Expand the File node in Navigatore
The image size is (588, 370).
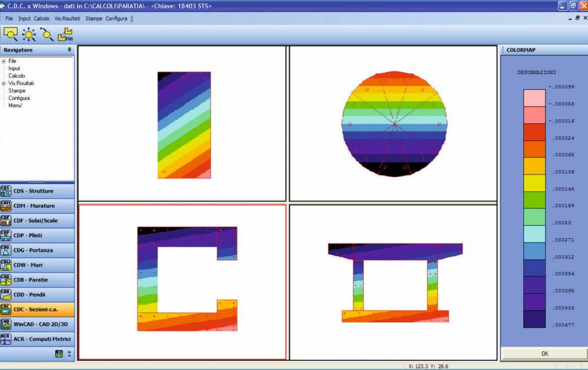point(4,61)
